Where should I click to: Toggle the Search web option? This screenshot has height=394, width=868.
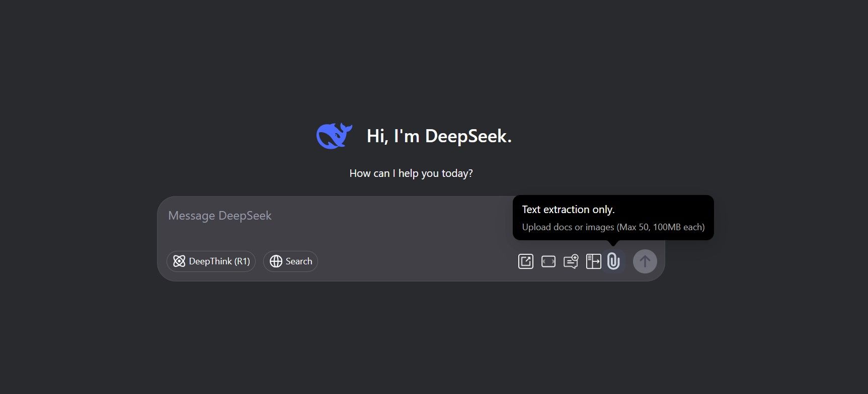point(290,261)
